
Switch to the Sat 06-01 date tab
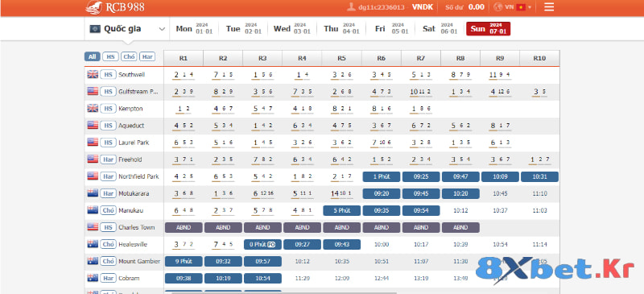click(x=440, y=29)
